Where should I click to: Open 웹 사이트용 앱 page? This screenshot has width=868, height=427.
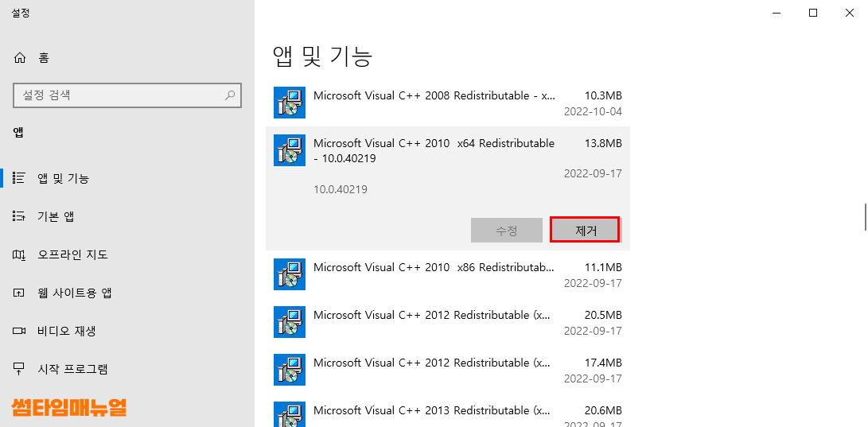tap(127, 293)
